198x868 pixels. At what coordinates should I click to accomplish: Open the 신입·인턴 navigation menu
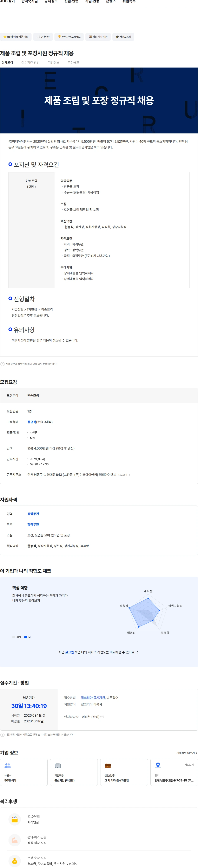(x=71, y=1)
